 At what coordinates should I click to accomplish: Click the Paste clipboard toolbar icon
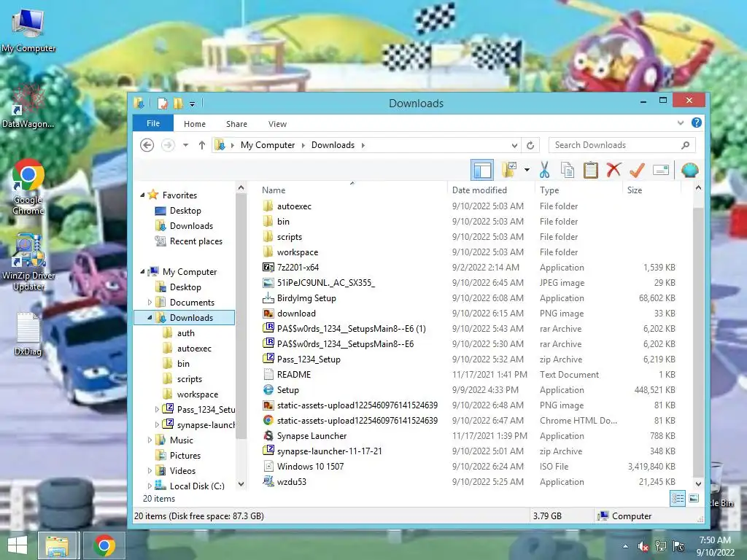coord(590,170)
